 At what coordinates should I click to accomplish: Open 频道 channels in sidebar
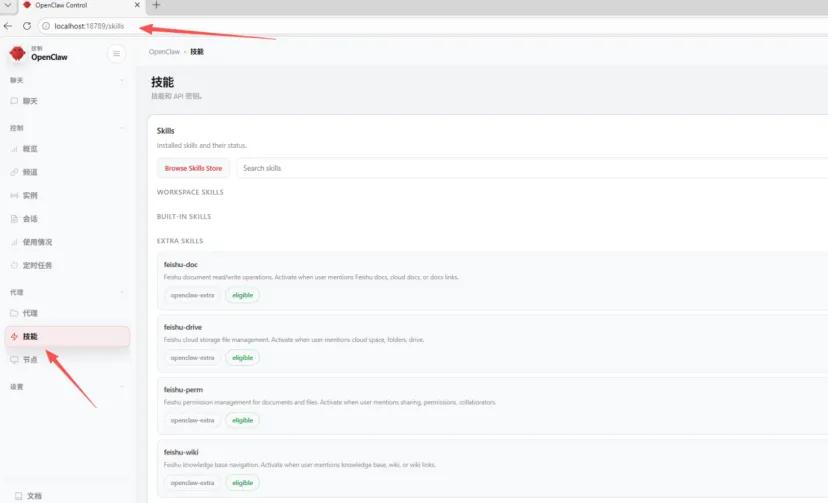pyautogui.click(x=68, y=172)
